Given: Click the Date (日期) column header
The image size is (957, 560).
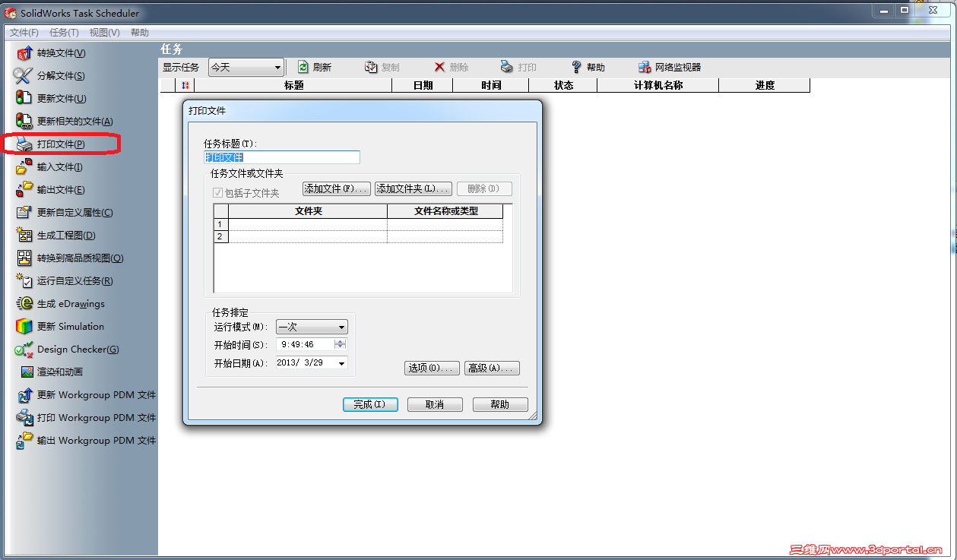Looking at the screenshot, I should (423, 85).
